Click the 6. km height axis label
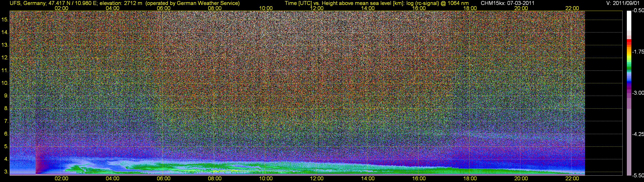This screenshot has width=644, height=182. click(x=6, y=134)
